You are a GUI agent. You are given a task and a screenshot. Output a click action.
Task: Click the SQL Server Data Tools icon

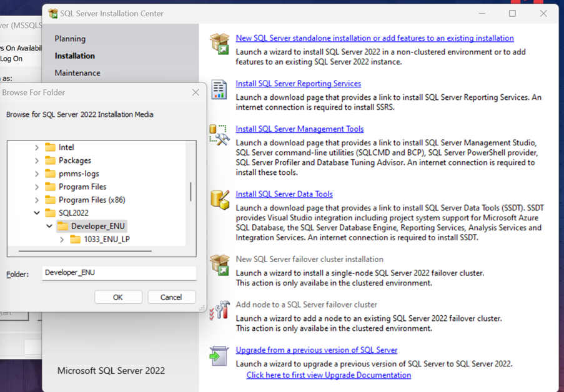(x=219, y=199)
